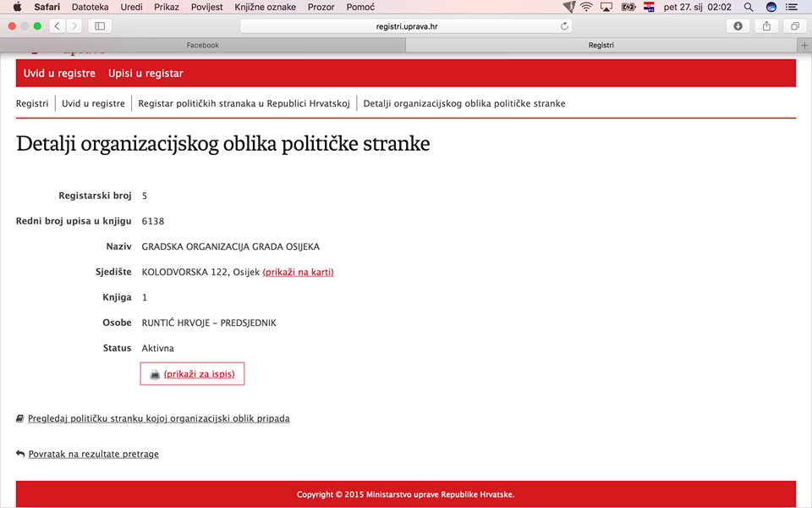812x508 pixels.
Task: Open new tab with plus button
Action: point(804,45)
